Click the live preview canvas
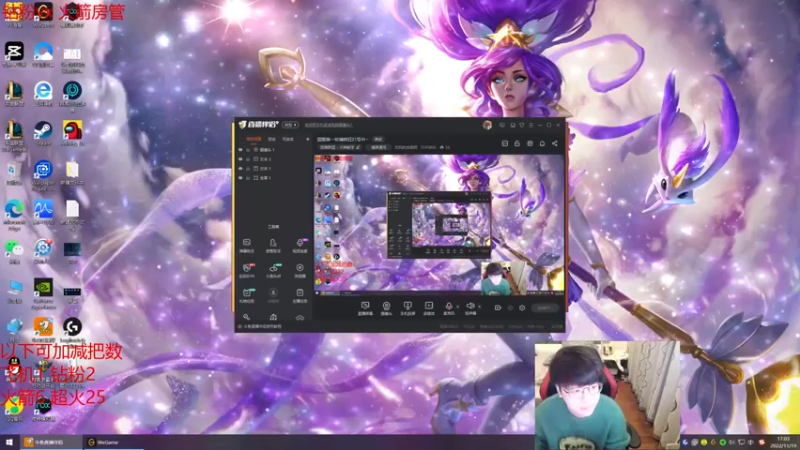The width and height of the screenshot is (800, 450). pos(439,224)
